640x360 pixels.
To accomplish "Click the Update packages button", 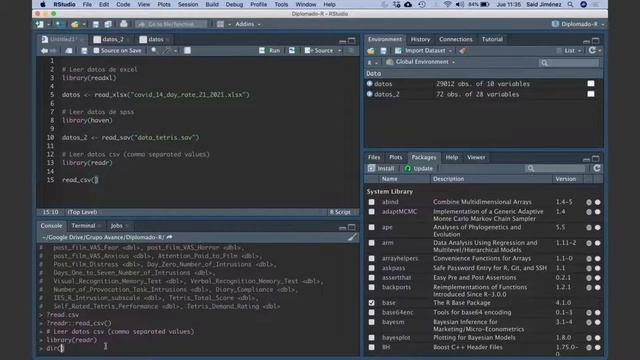I will (418, 168).
